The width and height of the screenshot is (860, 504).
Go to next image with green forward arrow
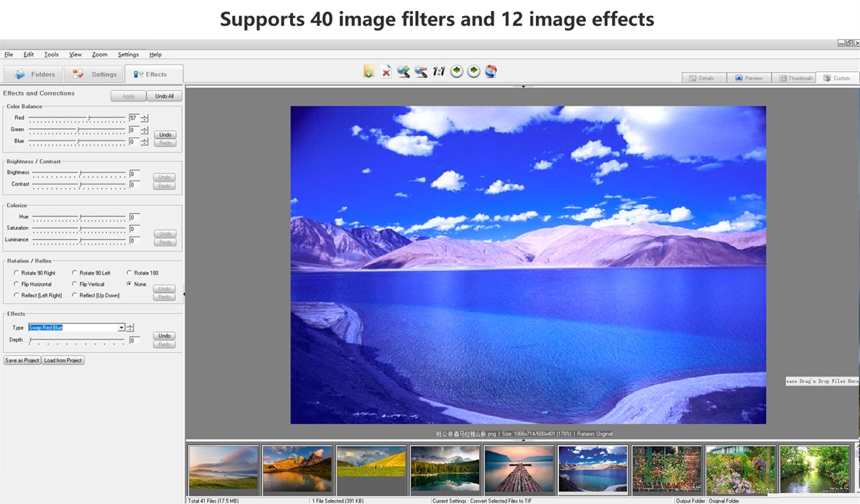[x=473, y=72]
